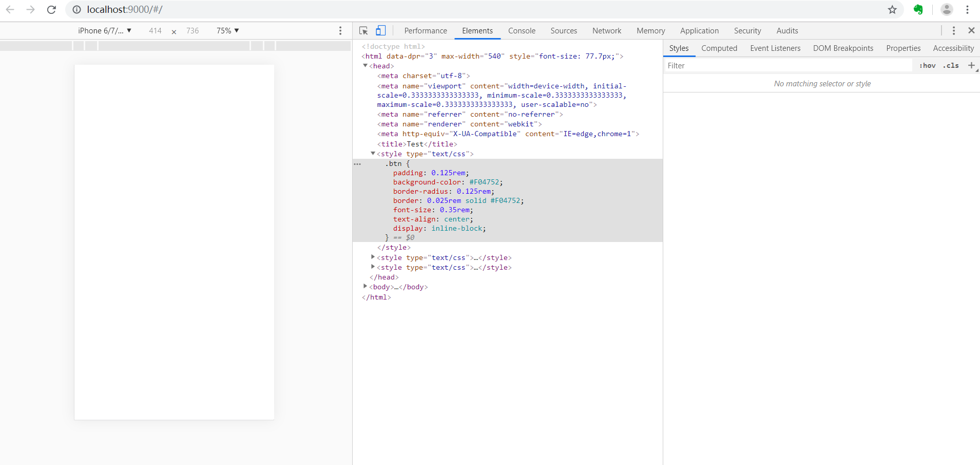Image resolution: width=980 pixels, height=465 pixels.
Task: Expand the second style text/css node
Action: click(x=373, y=257)
